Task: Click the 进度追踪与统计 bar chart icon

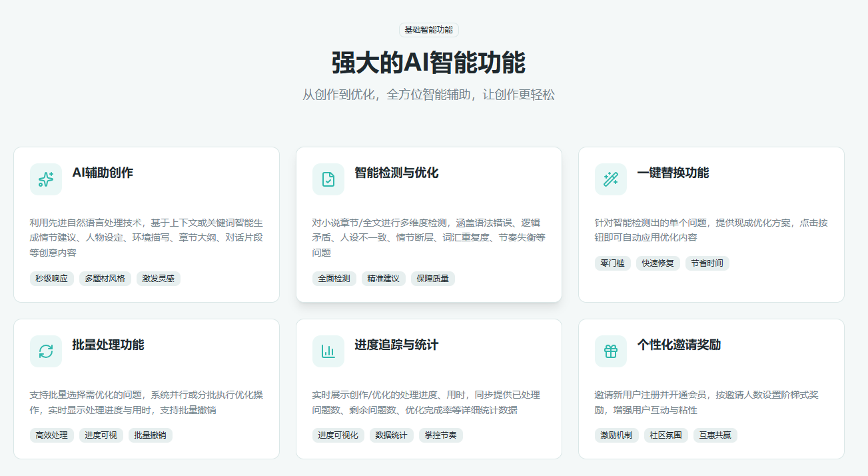Action: point(328,350)
